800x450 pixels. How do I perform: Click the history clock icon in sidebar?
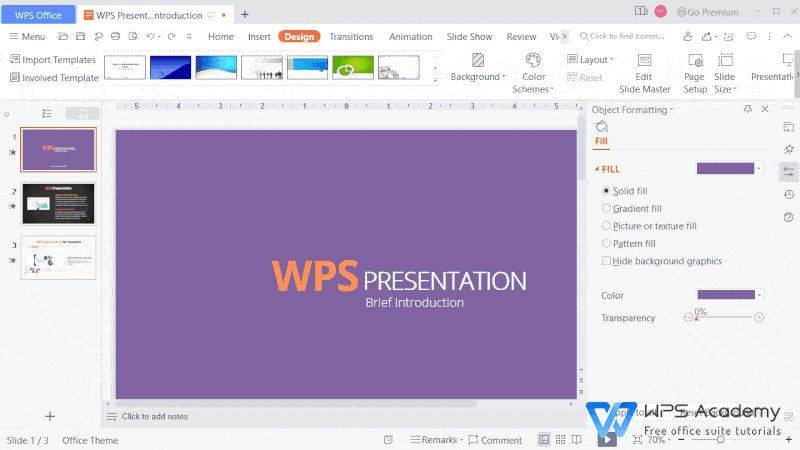tap(789, 194)
